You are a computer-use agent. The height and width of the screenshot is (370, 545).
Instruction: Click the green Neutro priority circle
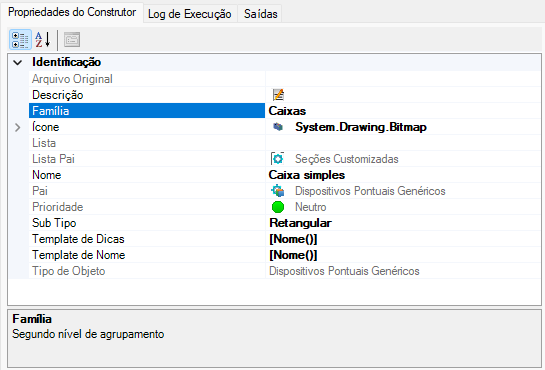tap(278, 207)
